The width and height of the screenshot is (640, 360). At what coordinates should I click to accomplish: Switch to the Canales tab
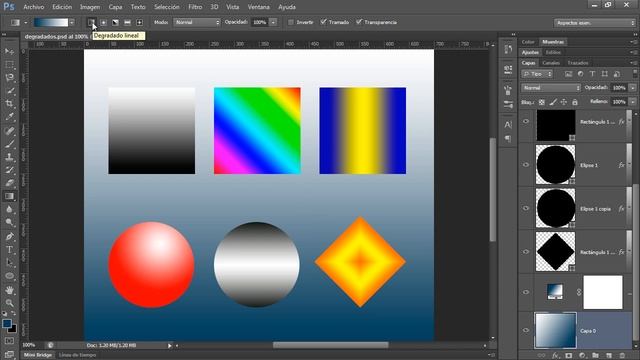[551, 63]
